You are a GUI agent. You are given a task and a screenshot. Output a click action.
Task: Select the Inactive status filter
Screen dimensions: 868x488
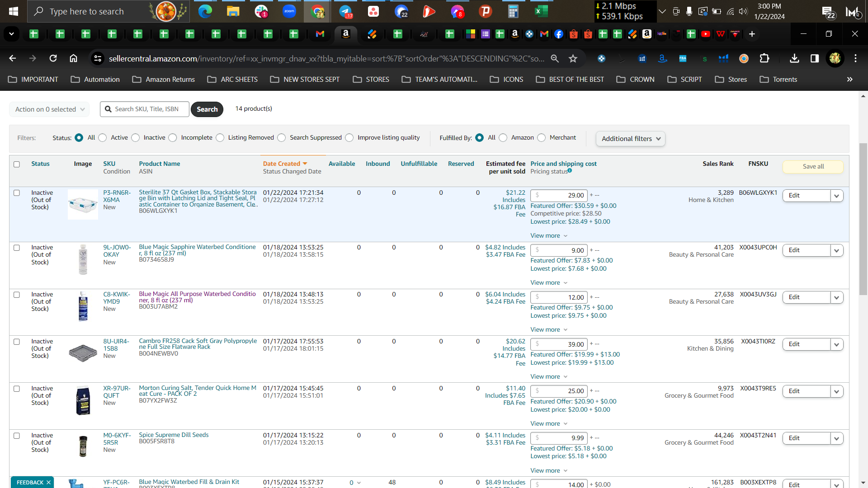tap(136, 137)
